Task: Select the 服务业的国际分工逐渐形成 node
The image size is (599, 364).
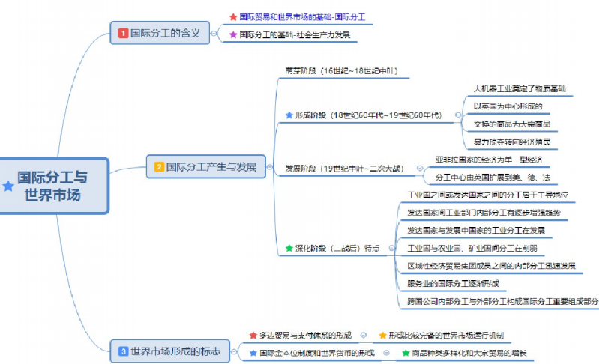Action: coord(453,284)
